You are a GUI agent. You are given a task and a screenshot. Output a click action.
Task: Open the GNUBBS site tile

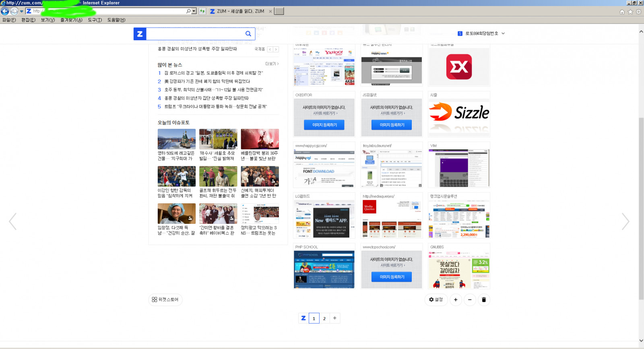(x=459, y=269)
